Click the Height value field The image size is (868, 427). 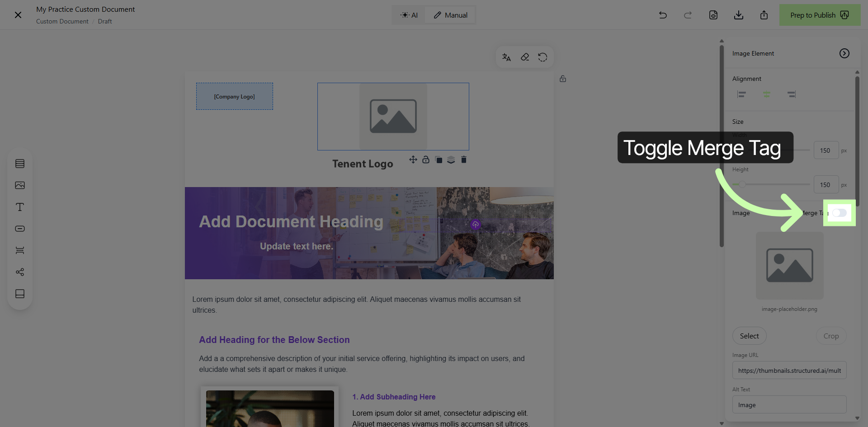[826, 185]
